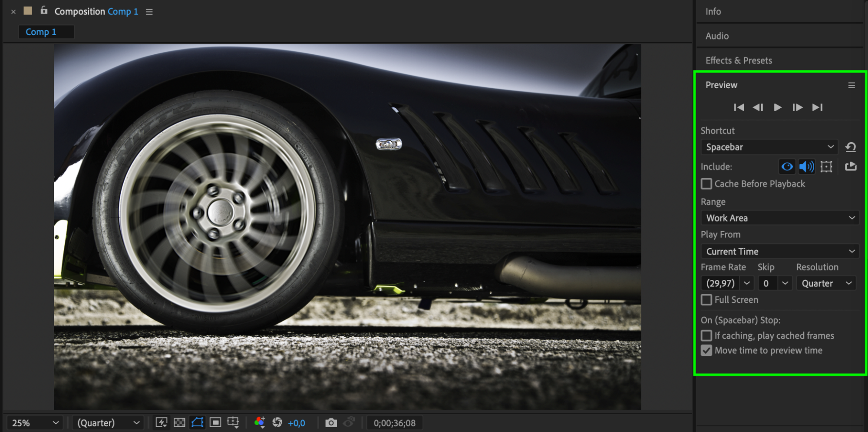Open the Spacebar shortcut dropdown
The image size is (868, 432).
(x=769, y=147)
